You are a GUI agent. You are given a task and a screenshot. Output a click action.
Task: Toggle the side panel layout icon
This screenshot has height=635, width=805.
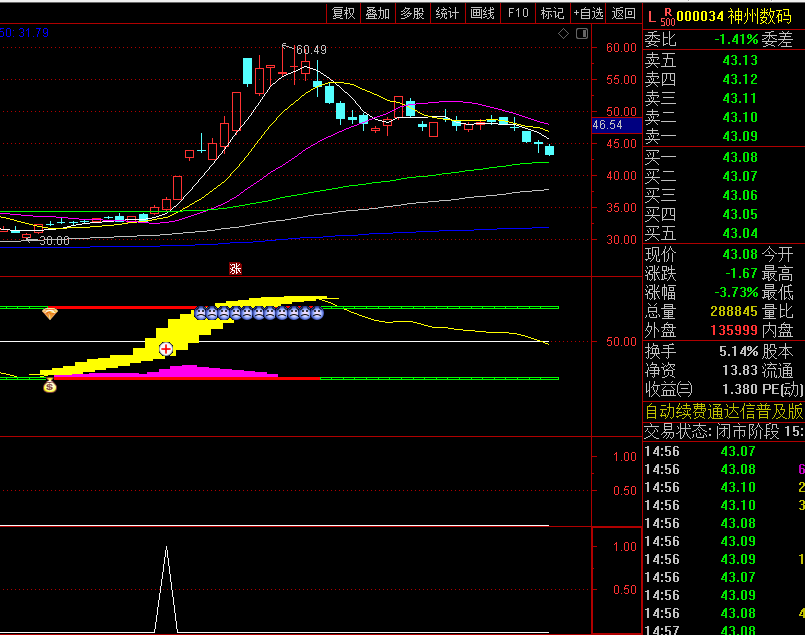coord(582,34)
